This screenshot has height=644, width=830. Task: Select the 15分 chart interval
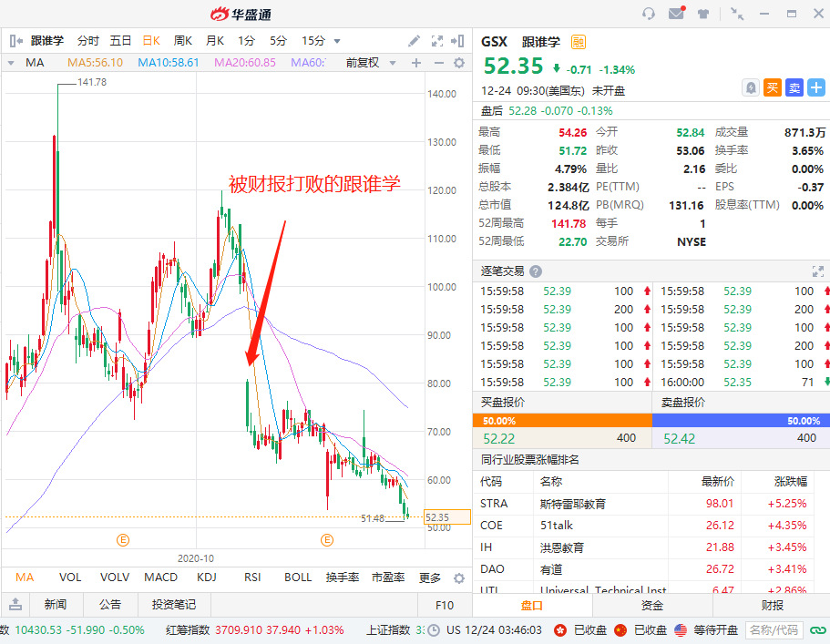(x=313, y=41)
